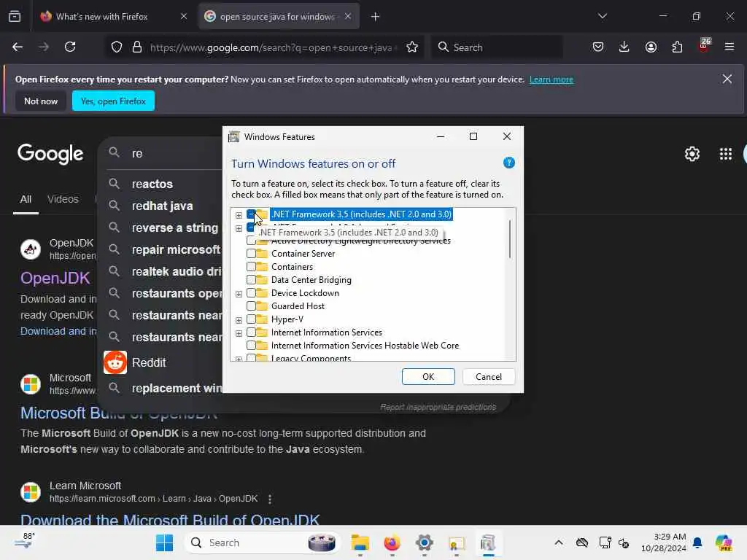Show hidden system tray icons
Image resolution: width=747 pixels, height=560 pixels.
tap(558, 542)
